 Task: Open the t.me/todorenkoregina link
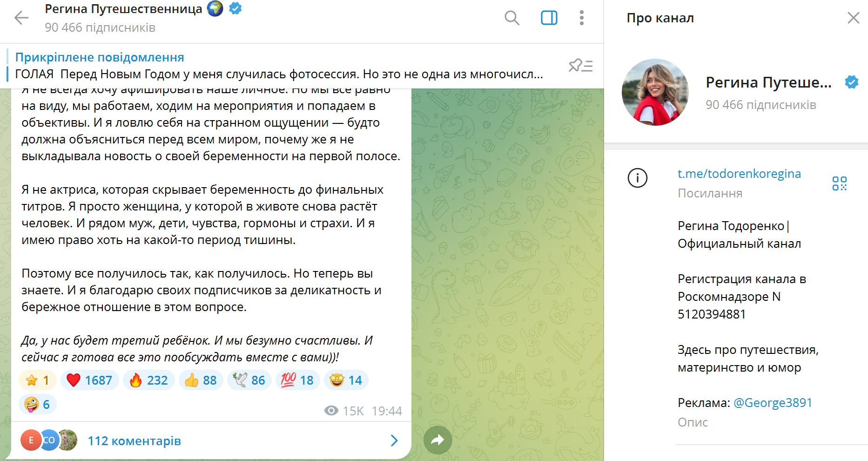[739, 174]
